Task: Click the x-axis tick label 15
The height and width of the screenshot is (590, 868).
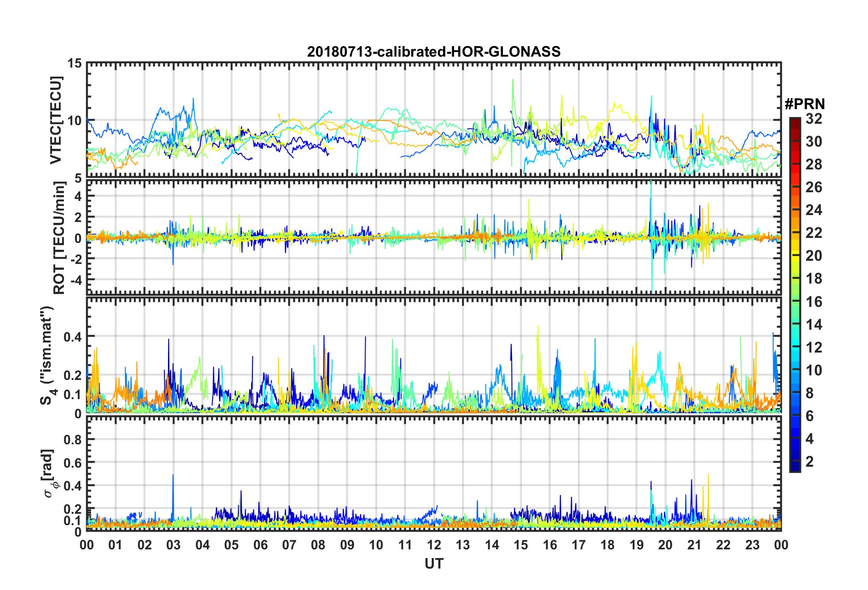Action: 521,545
